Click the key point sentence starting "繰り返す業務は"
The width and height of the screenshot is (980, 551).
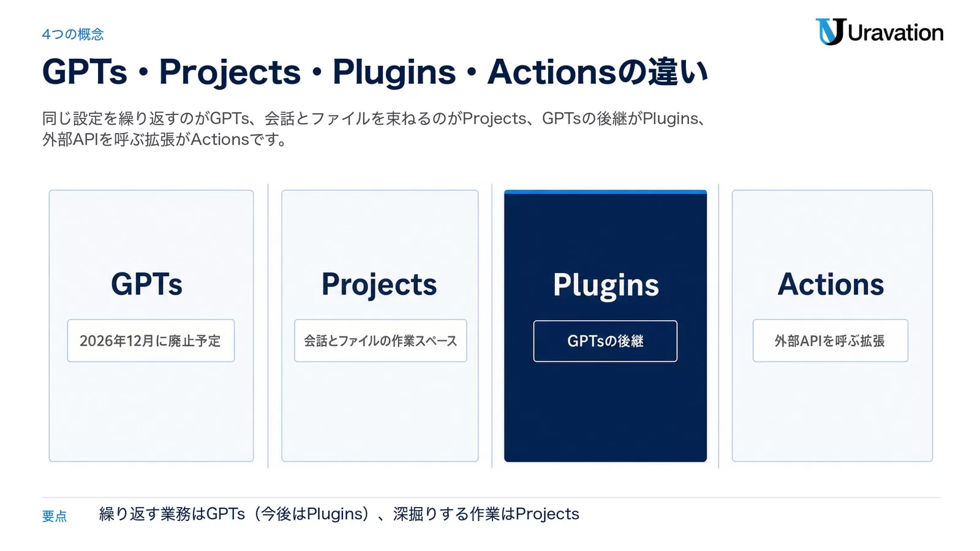tap(339, 514)
